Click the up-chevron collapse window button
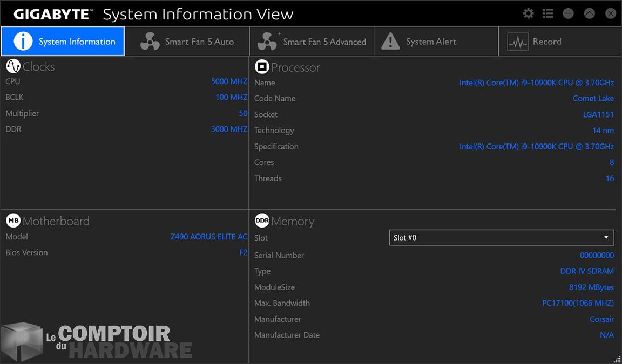Viewport: 622px width, 364px height. pos(590,14)
